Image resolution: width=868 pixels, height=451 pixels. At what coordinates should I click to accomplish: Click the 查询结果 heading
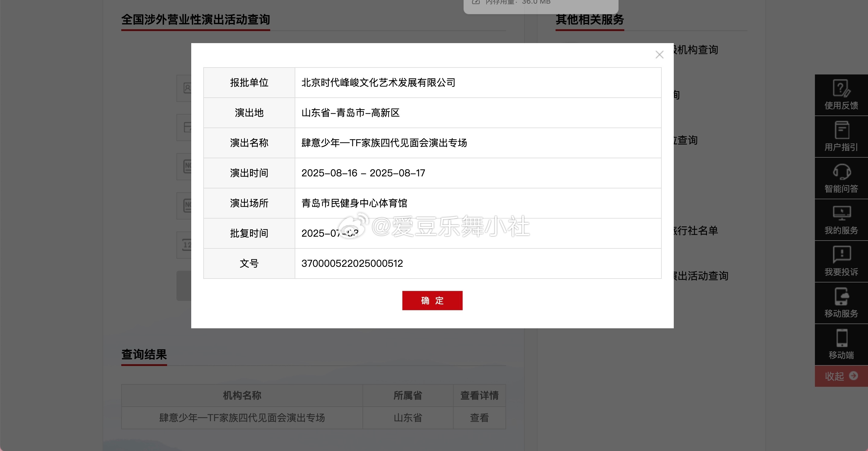[x=144, y=354]
